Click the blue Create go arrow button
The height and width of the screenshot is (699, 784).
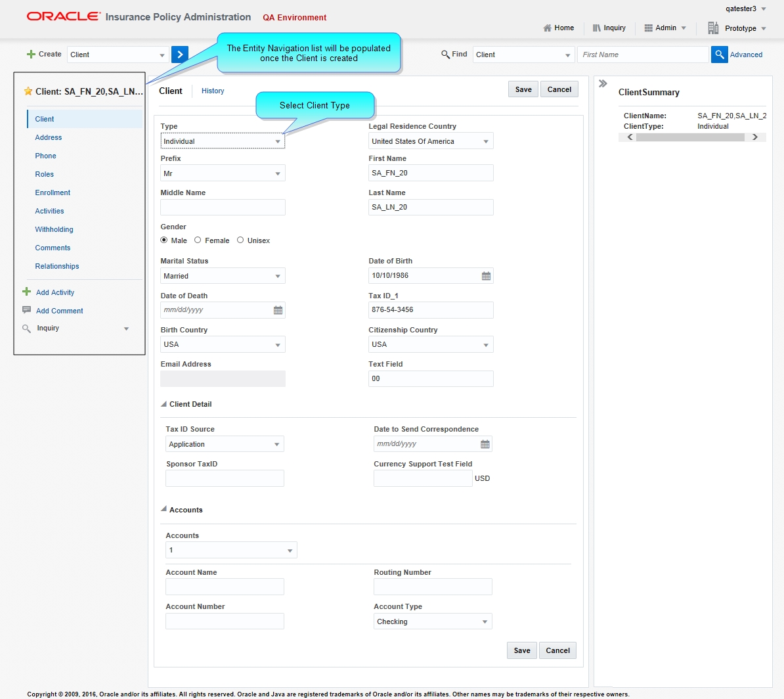tap(179, 54)
